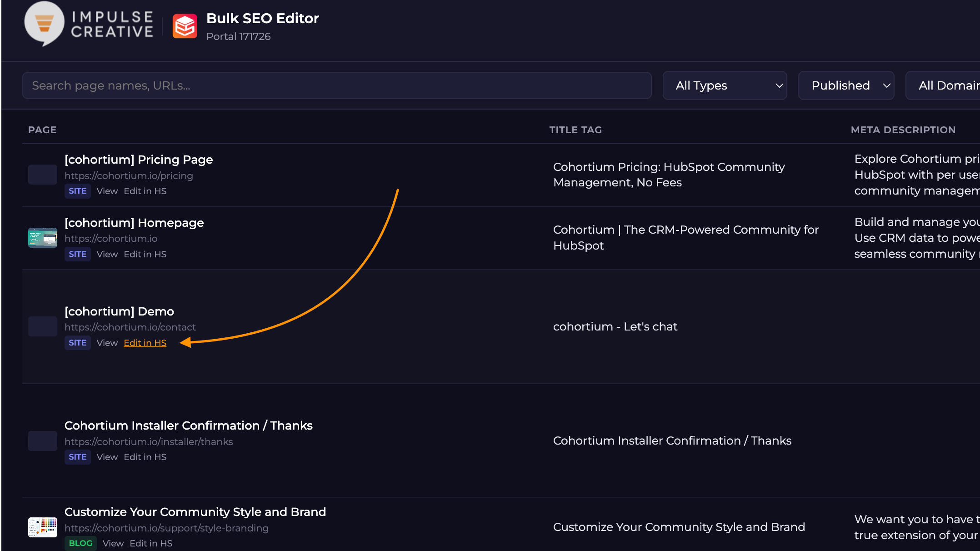Click SITE badge in Homepage row
Viewport: 980px width, 551px height.
[x=77, y=255]
